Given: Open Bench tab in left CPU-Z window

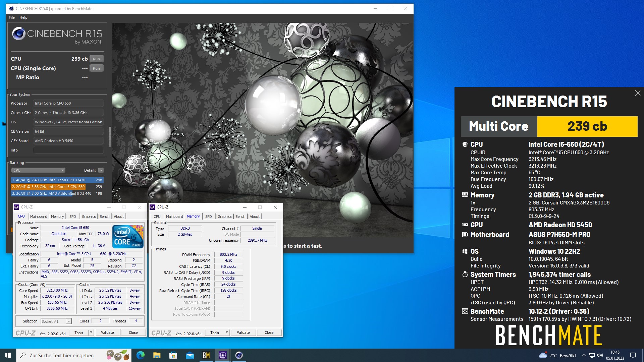Looking at the screenshot, I should tap(105, 217).
